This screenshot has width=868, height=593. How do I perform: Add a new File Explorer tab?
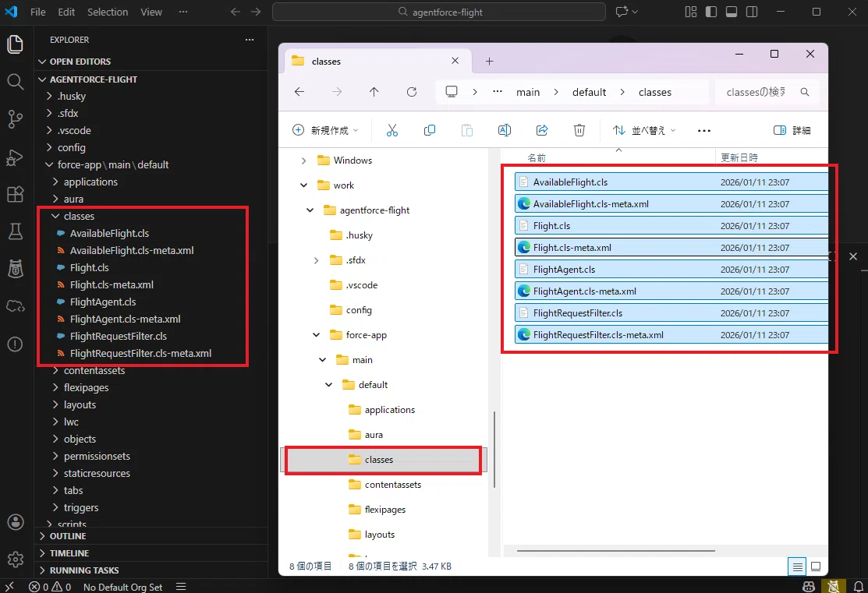click(489, 62)
